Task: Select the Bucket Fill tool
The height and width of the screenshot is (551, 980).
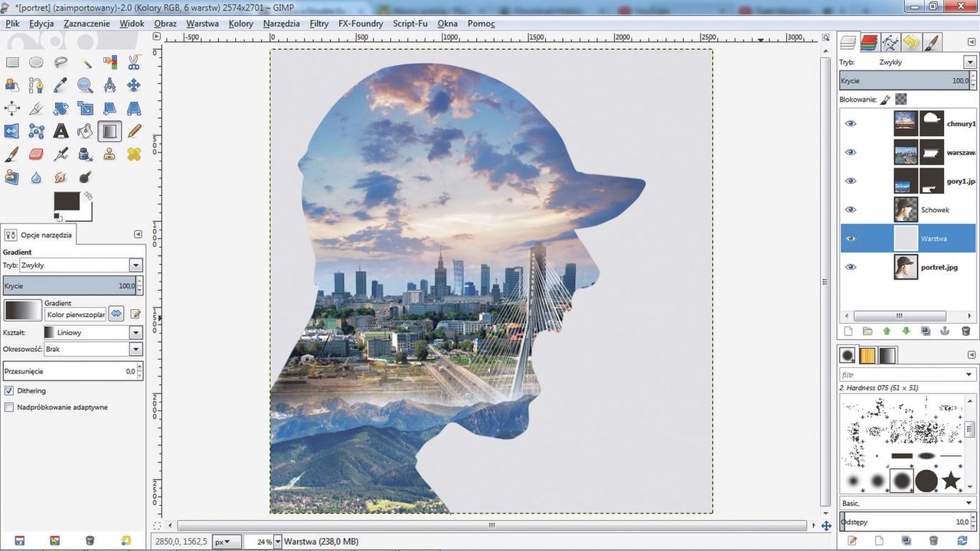Action: (x=85, y=132)
